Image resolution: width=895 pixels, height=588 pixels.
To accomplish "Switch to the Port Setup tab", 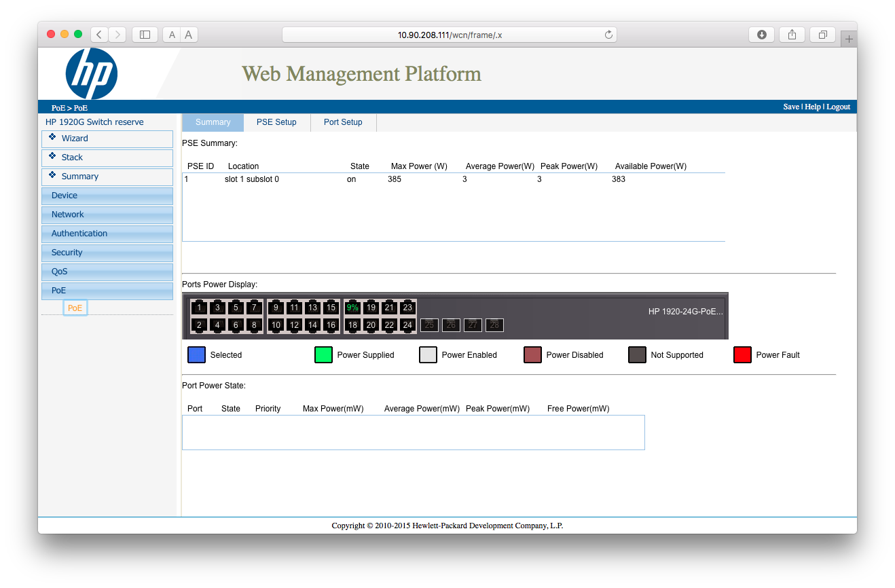I will pos(343,122).
